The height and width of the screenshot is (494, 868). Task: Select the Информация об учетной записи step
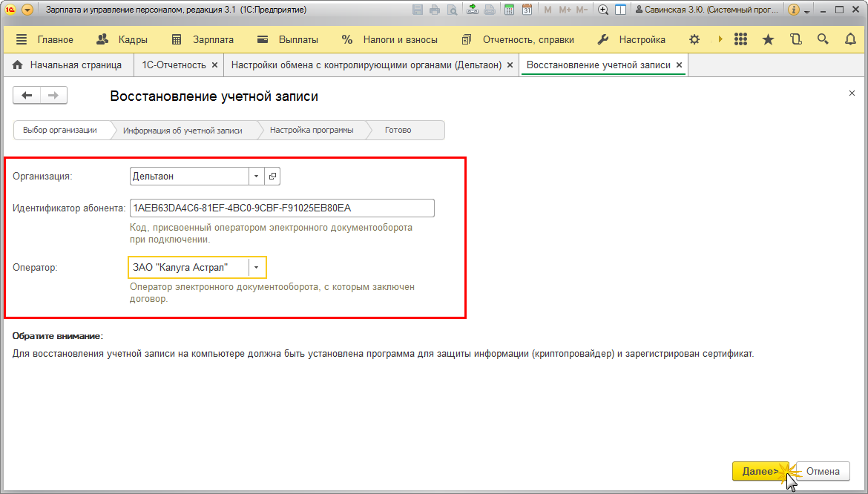pos(183,131)
